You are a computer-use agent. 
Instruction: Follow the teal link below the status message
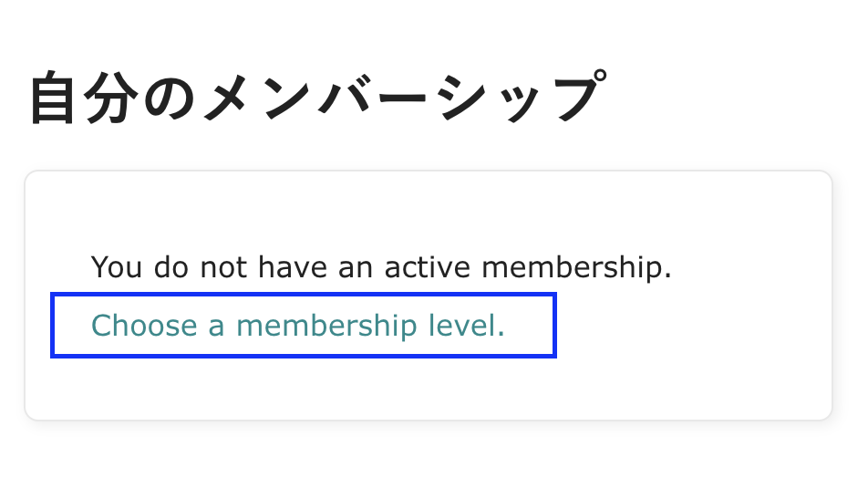(298, 326)
